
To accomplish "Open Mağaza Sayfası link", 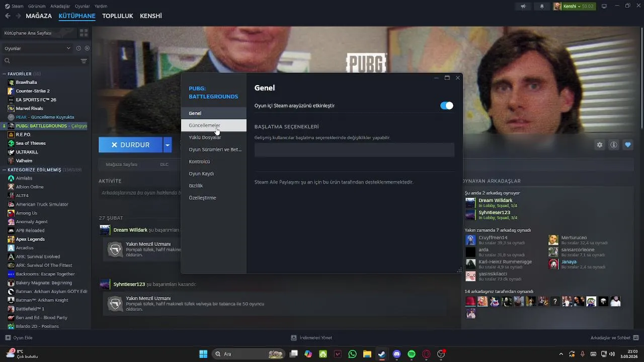I will click(121, 164).
